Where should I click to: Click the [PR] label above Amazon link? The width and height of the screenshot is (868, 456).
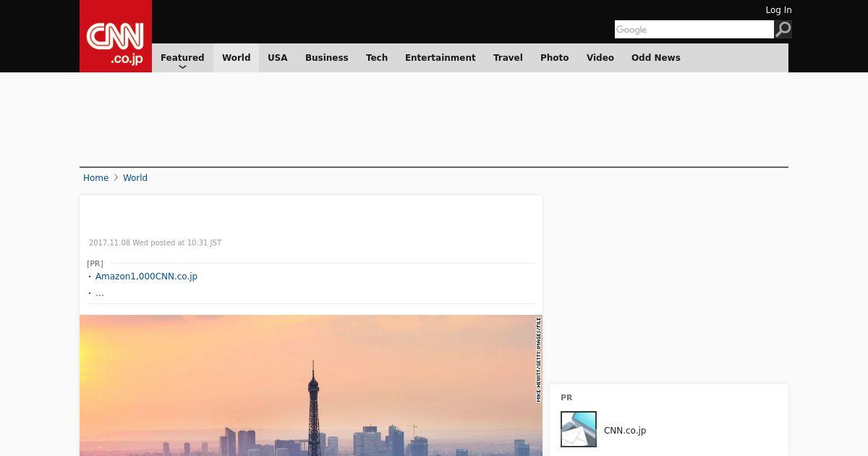95,263
